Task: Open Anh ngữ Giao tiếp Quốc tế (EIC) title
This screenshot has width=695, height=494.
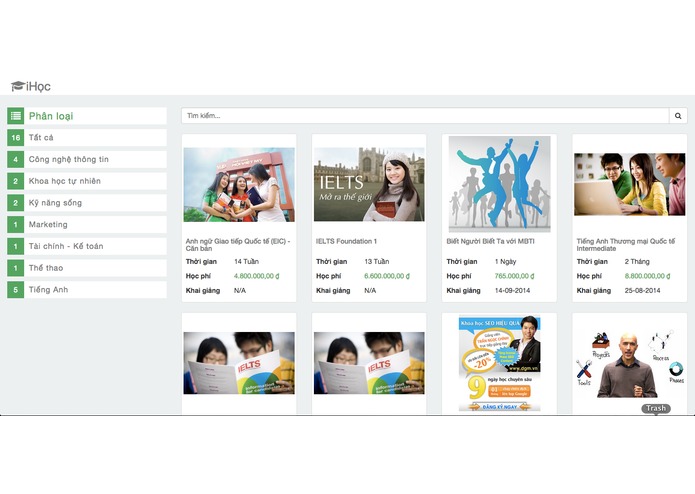Action: (238, 245)
